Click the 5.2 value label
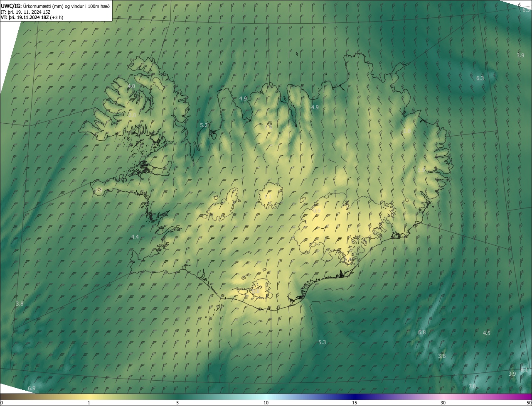This screenshot has height=406, width=532. click(204, 125)
